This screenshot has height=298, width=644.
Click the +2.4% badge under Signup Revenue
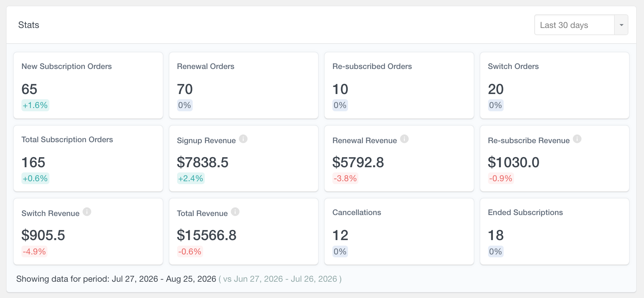(x=191, y=178)
